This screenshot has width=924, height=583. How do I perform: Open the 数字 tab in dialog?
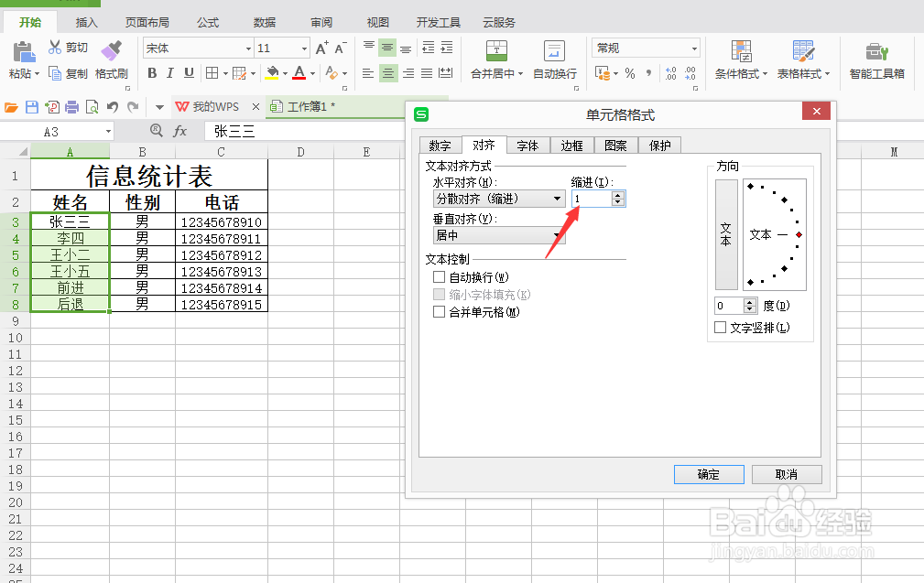(440, 146)
